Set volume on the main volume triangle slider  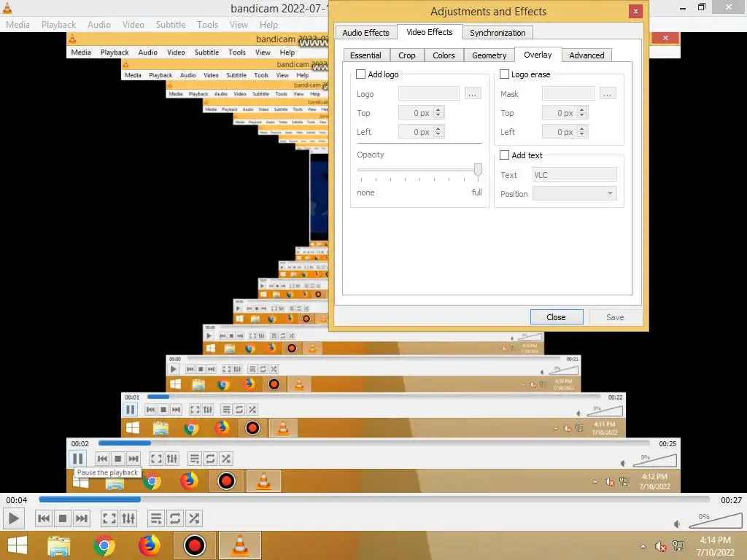coord(716,521)
